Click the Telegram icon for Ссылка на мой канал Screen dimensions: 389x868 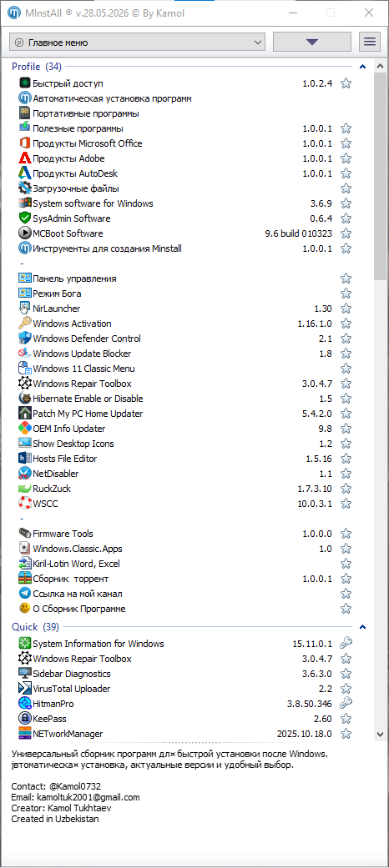(x=25, y=594)
